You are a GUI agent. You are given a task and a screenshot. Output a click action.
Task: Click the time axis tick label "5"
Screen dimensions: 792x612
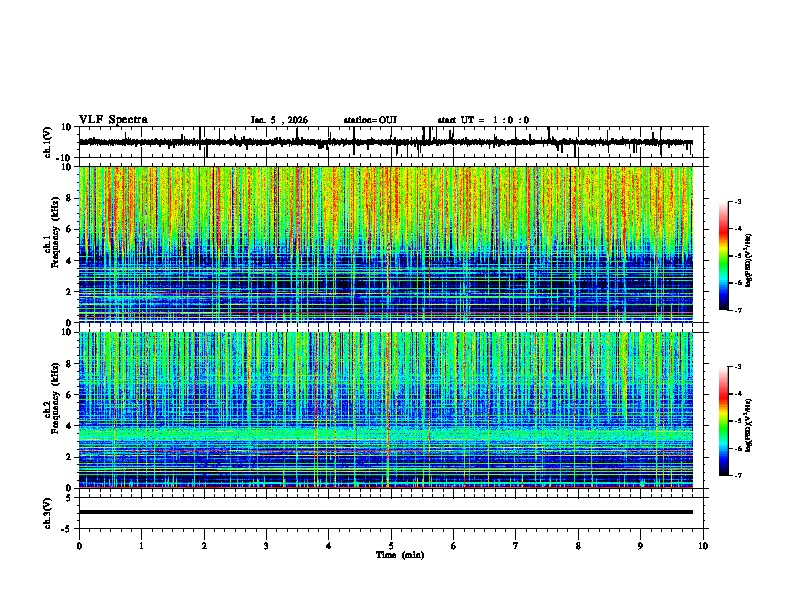[391, 546]
